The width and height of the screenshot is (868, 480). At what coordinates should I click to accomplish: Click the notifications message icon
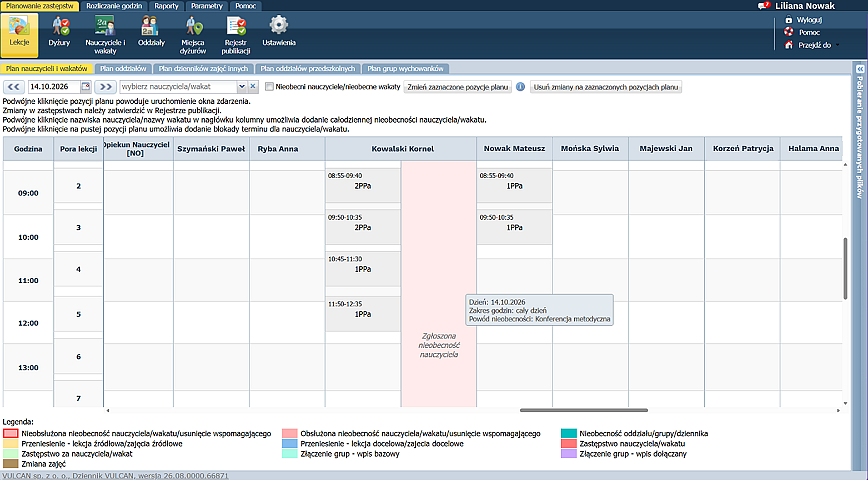click(764, 6)
